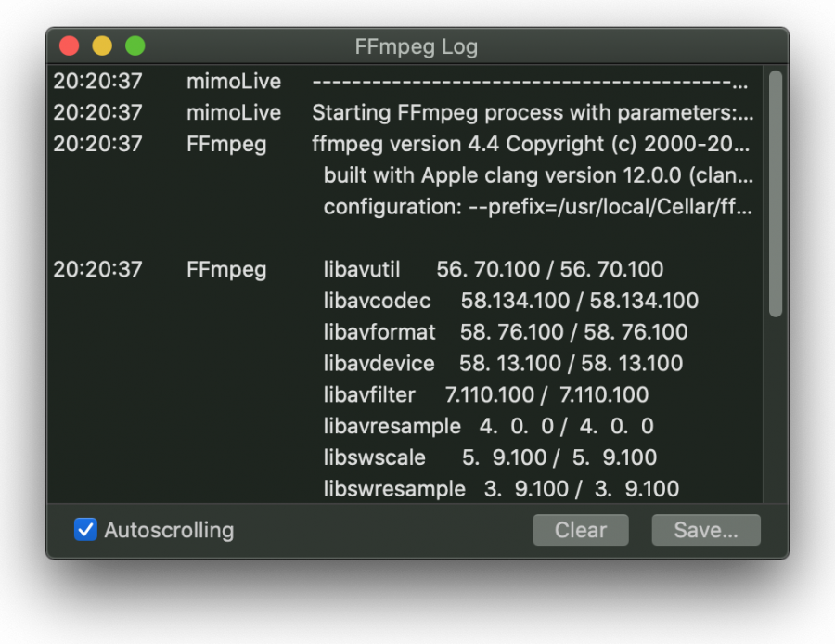835x644 pixels.
Task: Click the libavfilter 7.110.100 line
Action: pyautogui.click(x=485, y=394)
